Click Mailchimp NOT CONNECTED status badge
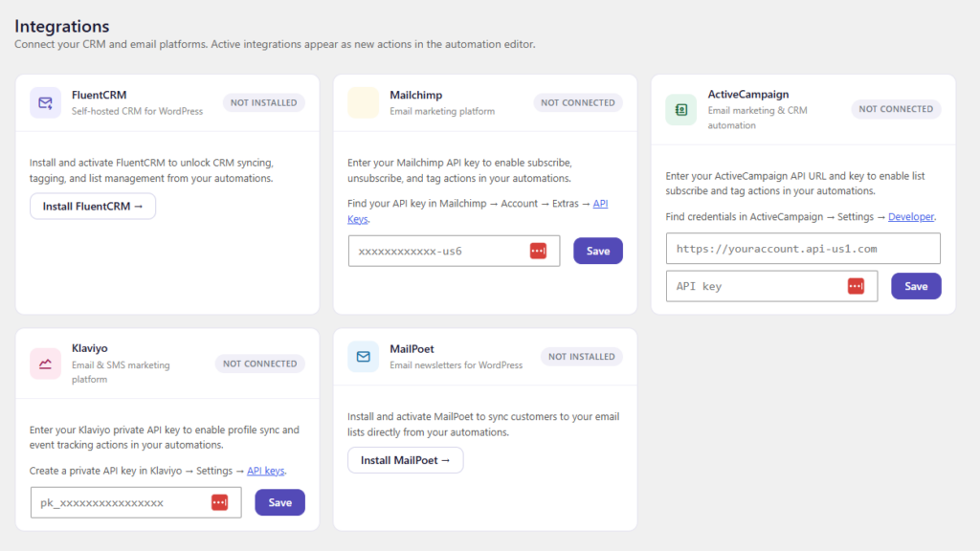The image size is (980, 551). pyautogui.click(x=578, y=103)
